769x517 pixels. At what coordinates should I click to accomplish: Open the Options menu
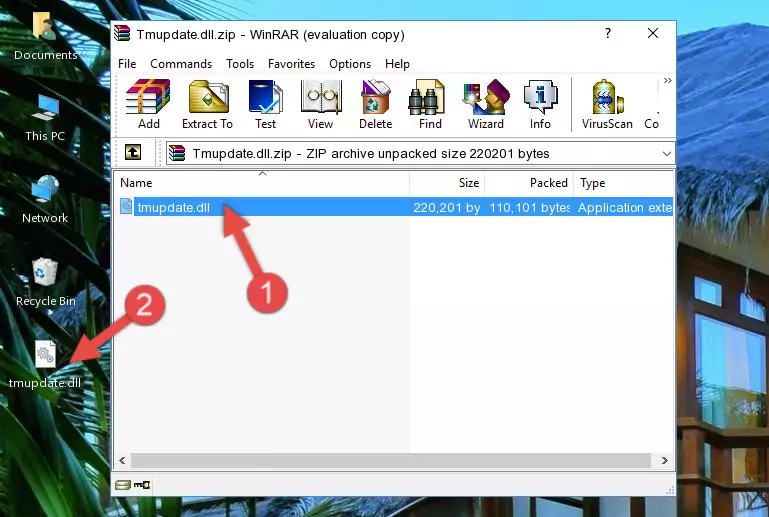click(350, 64)
